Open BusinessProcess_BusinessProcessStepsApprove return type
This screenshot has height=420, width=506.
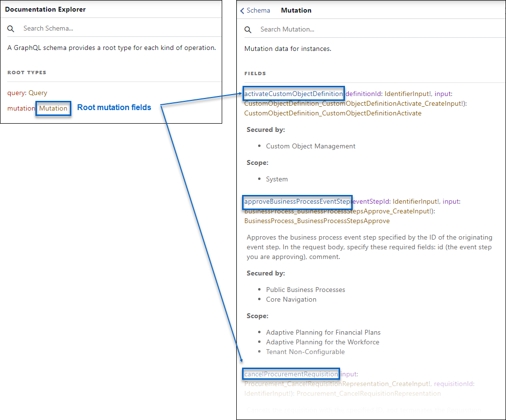(x=317, y=221)
